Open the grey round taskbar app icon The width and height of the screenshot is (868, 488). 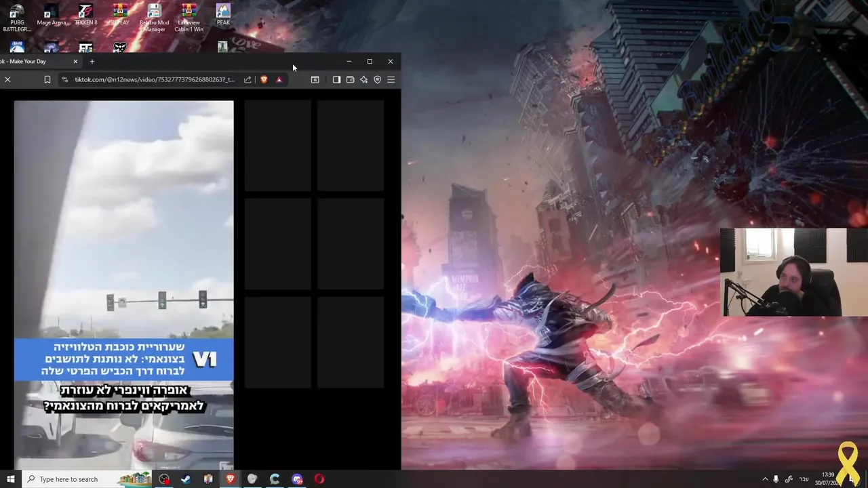click(252, 479)
